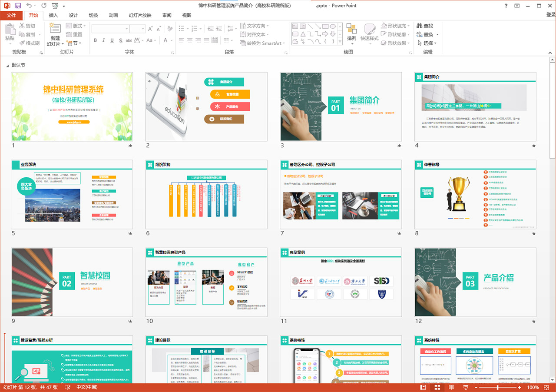Switch to Reading view in status bar

pos(451,387)
